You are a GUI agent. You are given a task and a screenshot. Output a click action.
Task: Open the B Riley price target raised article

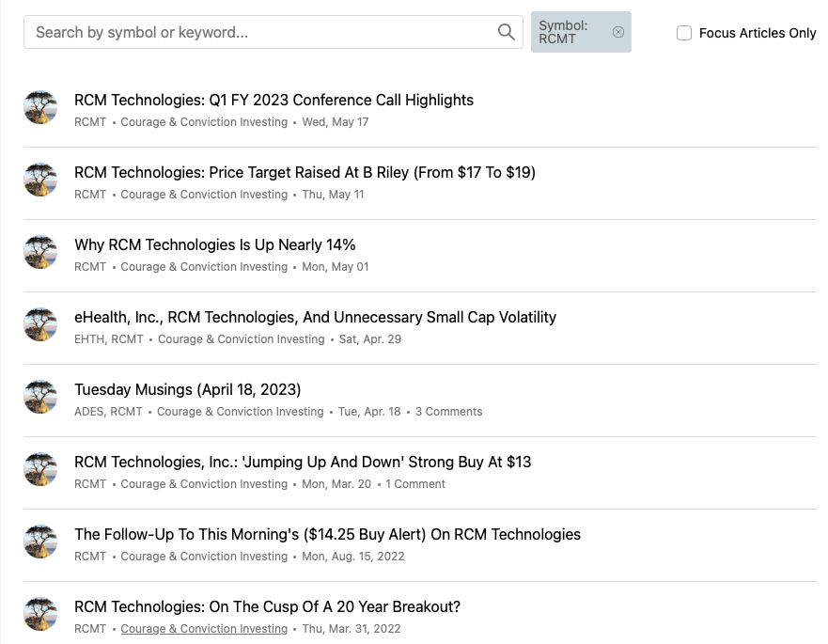click(x=305, y=173)
